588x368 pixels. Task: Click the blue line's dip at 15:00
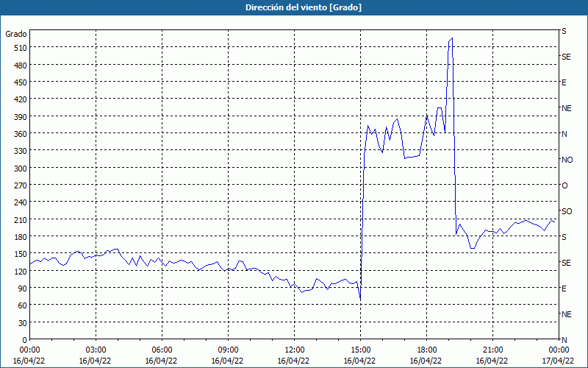pyautogui.click(x=360, y=299)
